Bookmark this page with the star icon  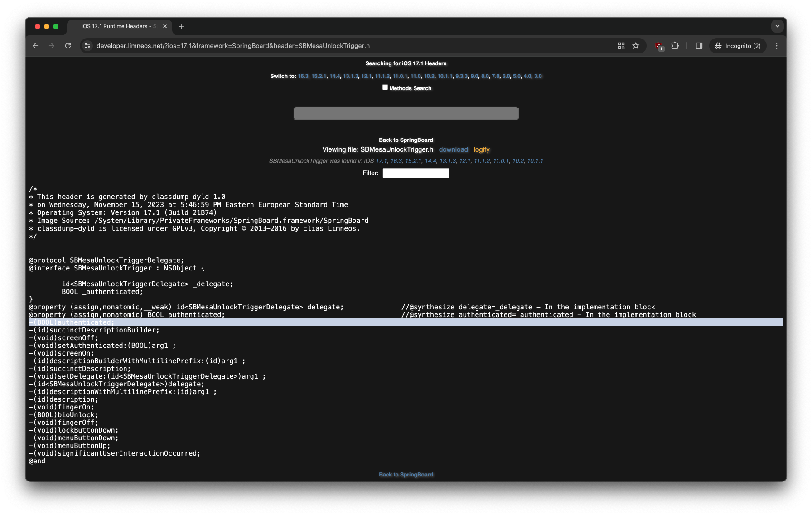tap(636, 46)
